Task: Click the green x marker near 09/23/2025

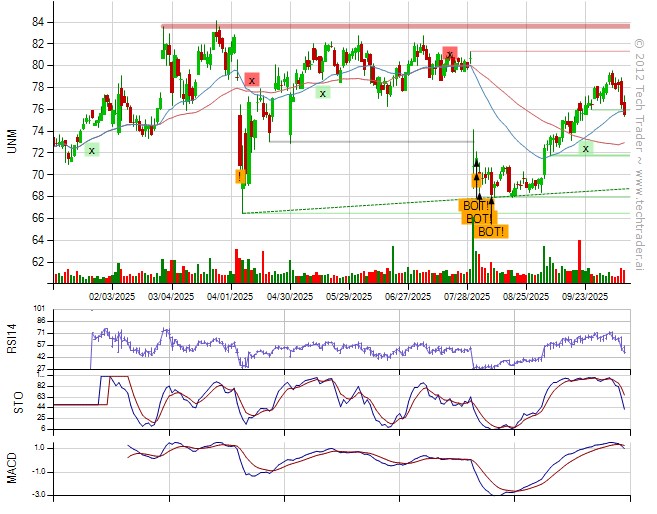Action: click(x=586, y=148)
